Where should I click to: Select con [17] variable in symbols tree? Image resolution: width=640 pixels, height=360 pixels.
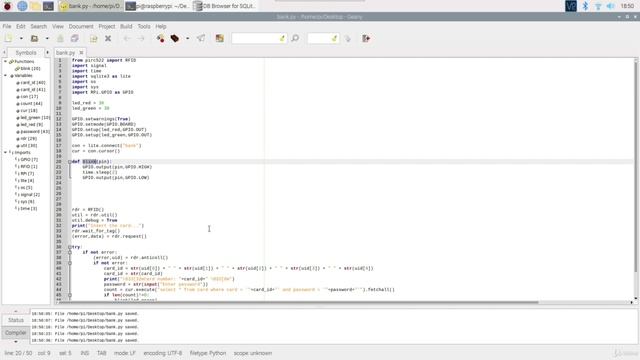[29, 97]
